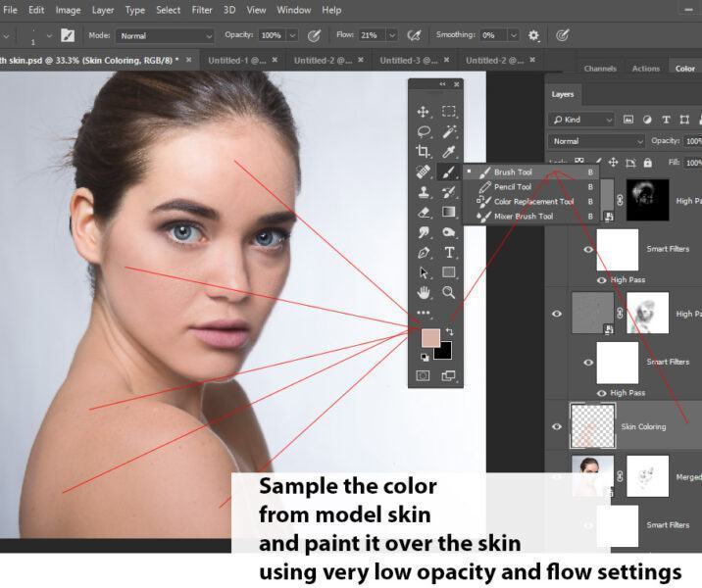This screenshot has width=702, height=588.
Task: Hide the second High Pass layer
Action: pos(557,314)
